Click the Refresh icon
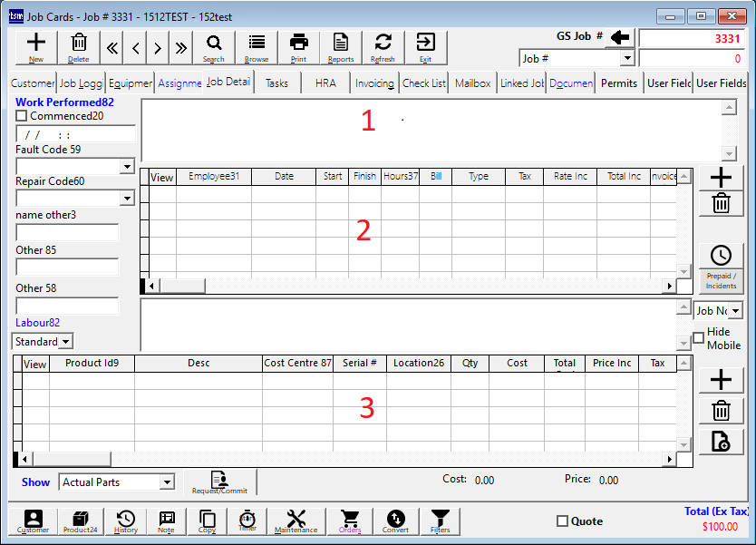This screenshot has width=756, height=545. [x=383, y=45]
